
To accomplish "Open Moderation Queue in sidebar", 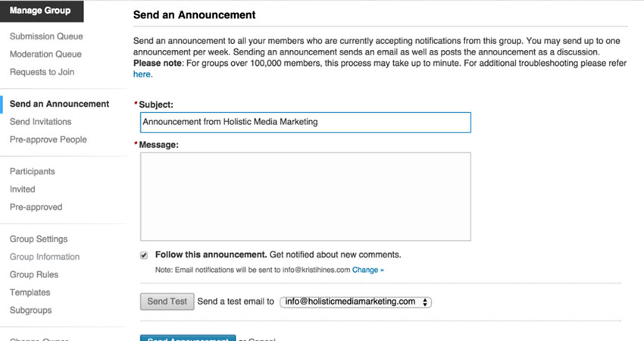I will click(x=45, y=55).
